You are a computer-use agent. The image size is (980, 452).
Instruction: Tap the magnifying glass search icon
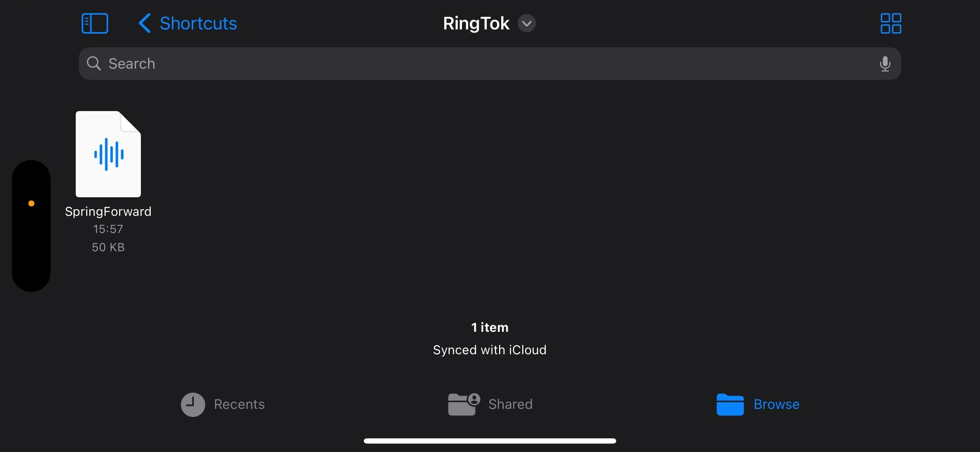pyautogui.click(x=94, y=63)
